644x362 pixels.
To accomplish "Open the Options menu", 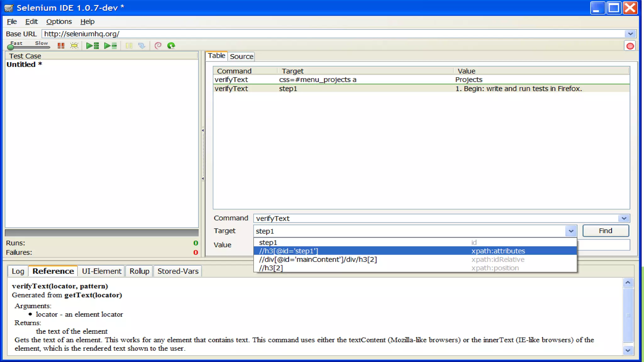I will point(59,22).
